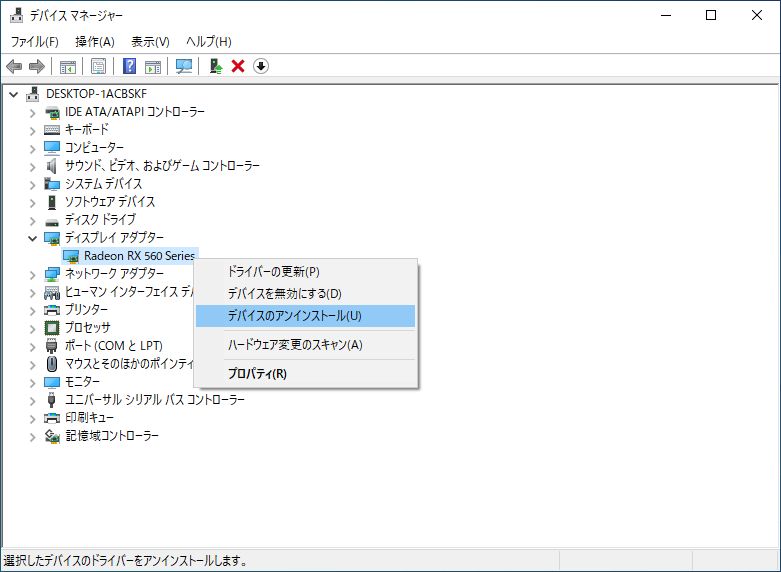Click the keyboard category icon
The image size is (781, 572).
tap(52, 130)
